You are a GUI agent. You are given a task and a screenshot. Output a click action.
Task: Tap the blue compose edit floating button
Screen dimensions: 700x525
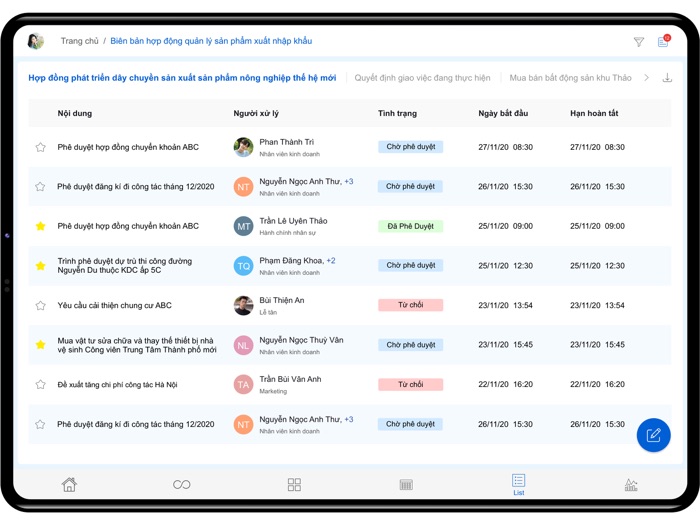(654, 435)
